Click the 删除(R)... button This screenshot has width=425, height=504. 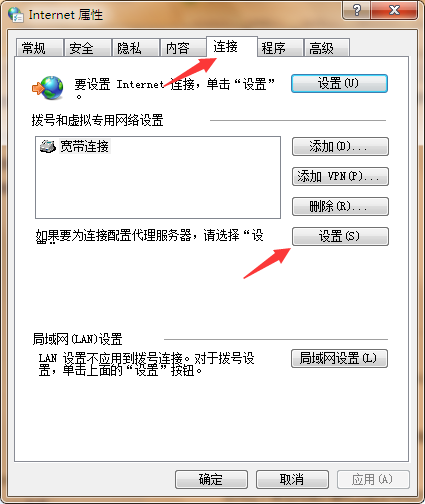(x=340, y=206)
